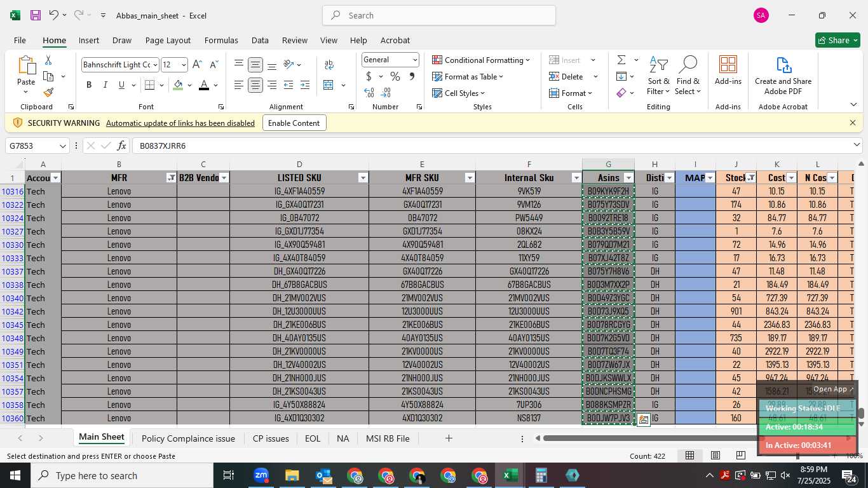Click the Increase Decimal icon
868x488 pixels.
click(369, 93)
